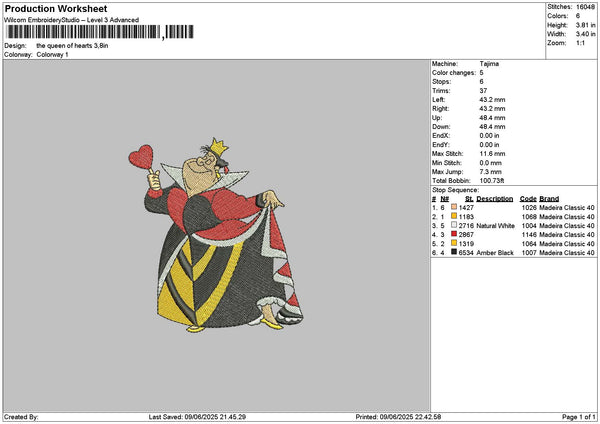Click the Height value '3.81 in'
This screenshot has width=600, height=424.
(585, 25)
